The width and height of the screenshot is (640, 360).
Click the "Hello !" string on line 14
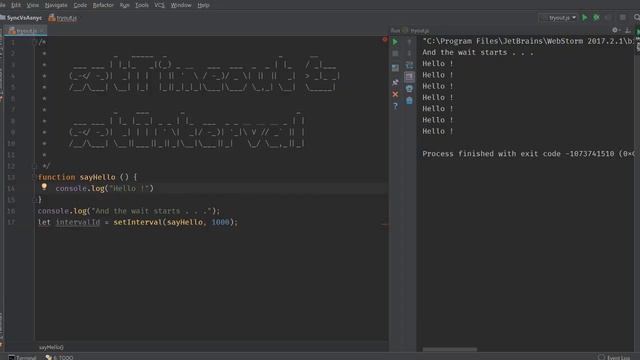coord(129,188)
